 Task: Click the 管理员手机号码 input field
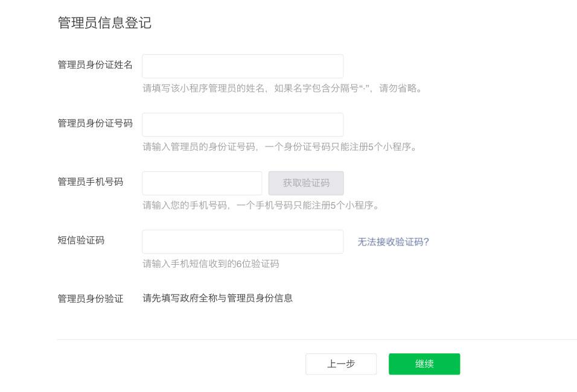point(202,183)
